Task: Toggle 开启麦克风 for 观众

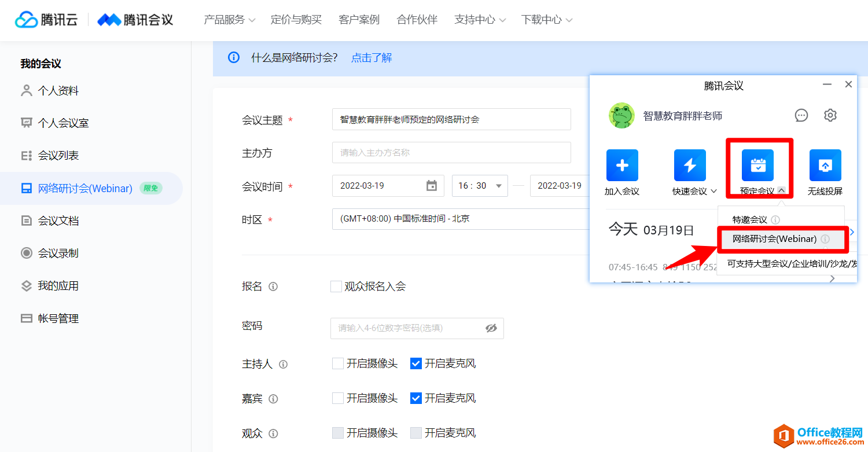Action: [x=415, y=433]
